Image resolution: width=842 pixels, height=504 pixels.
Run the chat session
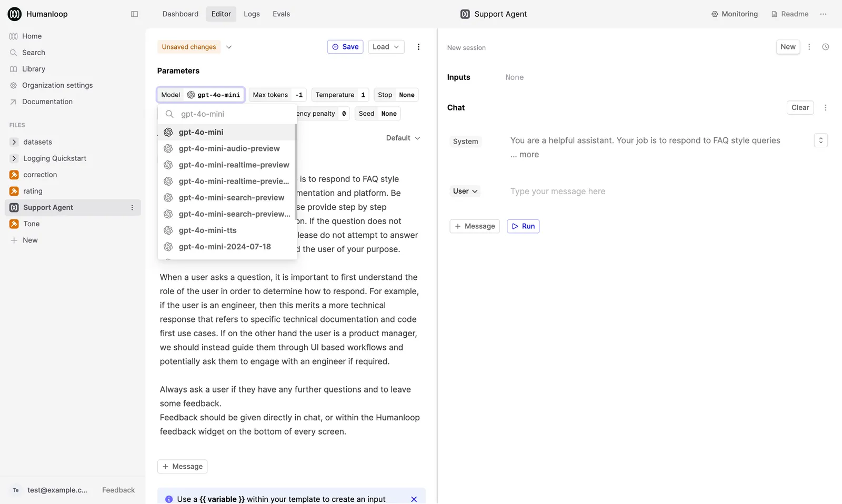523,226
